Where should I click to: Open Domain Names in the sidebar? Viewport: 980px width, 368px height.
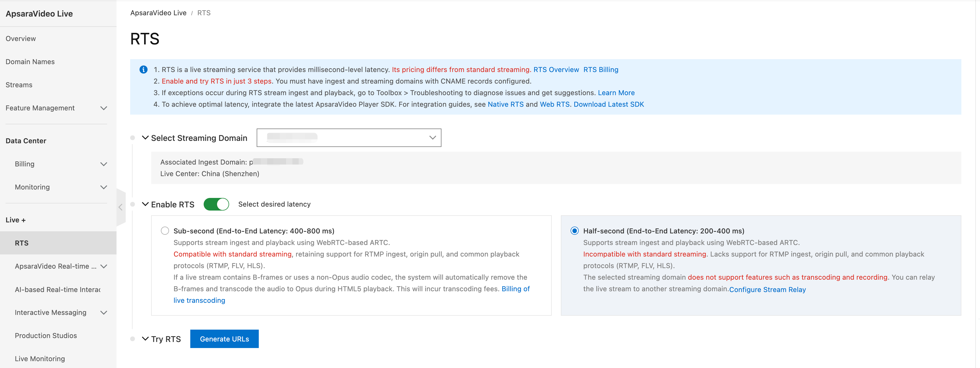coord(30,62)
